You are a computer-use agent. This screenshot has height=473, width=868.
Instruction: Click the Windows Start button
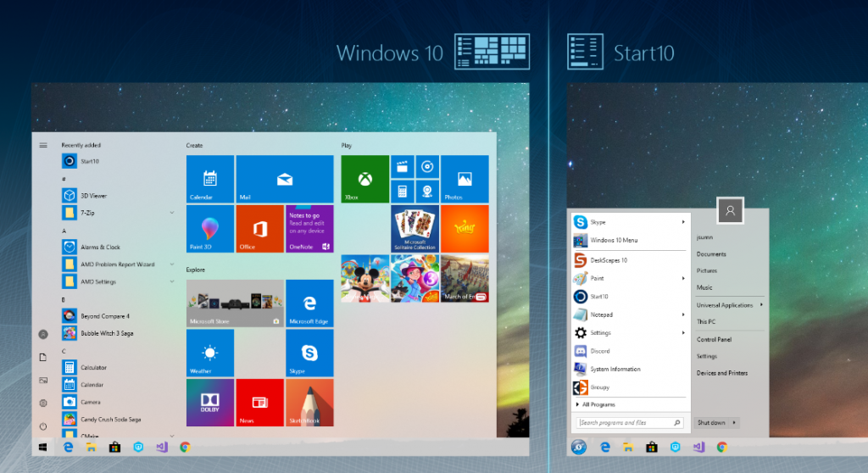[x=43, y=447]
